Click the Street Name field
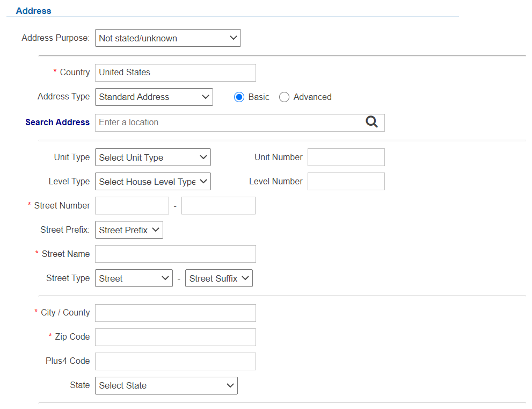 point(175,254)
